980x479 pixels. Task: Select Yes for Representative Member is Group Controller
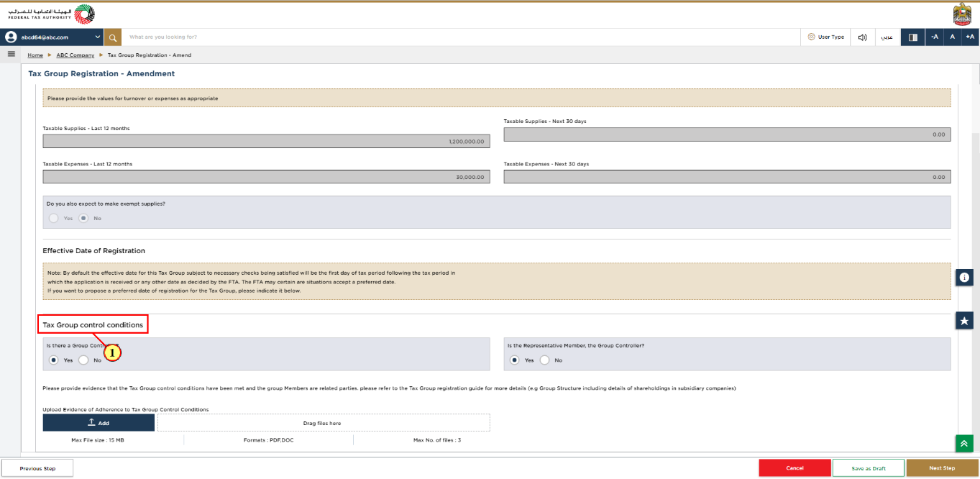(x=514, y=360)
